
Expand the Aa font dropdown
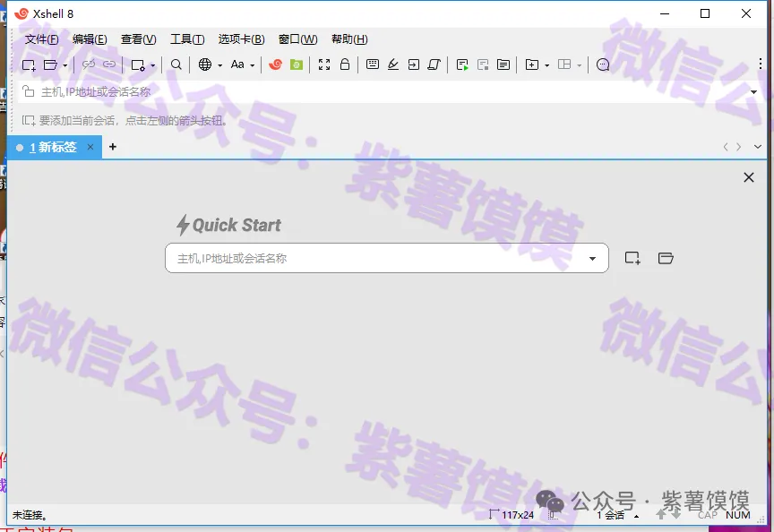coord(252,65)
